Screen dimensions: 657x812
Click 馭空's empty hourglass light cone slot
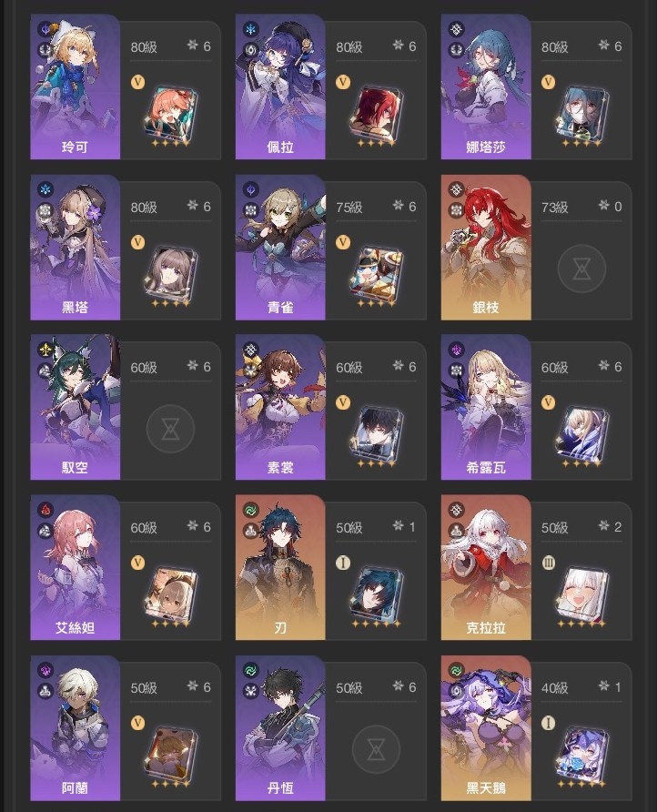pyautogui.click(x=170, y=429)
